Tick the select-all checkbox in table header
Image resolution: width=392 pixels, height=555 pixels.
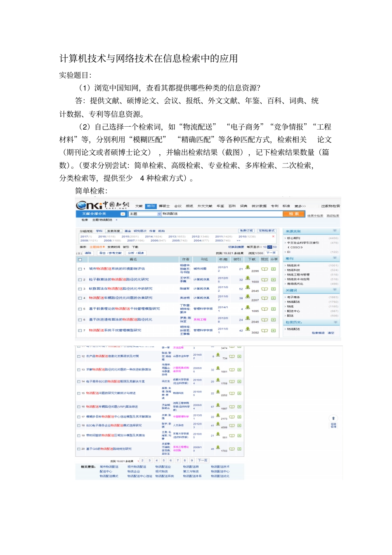pyautogui.click(x=80, y=260)
